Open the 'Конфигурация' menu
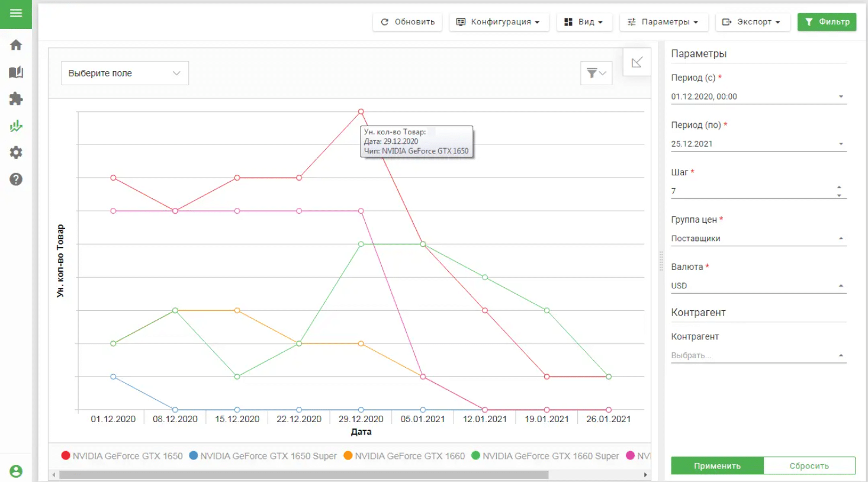Screen dimensions: 868x482 [499, 22]
